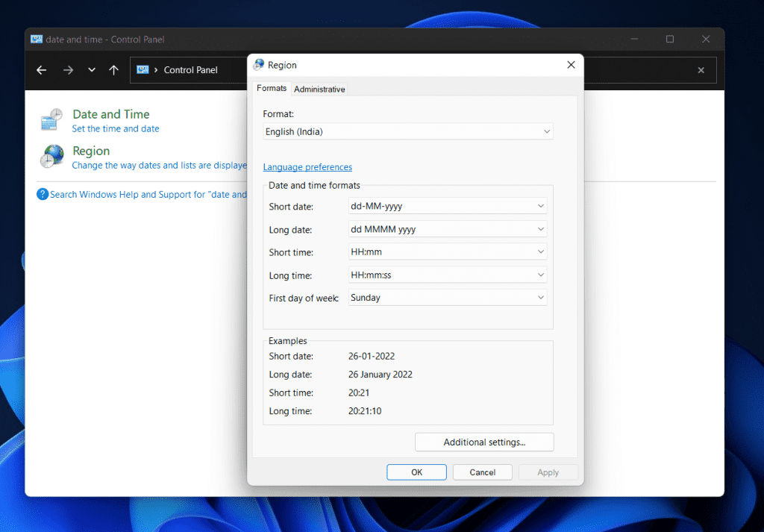Viewport: 764px width, 532px height.
Task: Click the Date and Time clock icon
Action: pyautogui.click(x=50, y=119)
